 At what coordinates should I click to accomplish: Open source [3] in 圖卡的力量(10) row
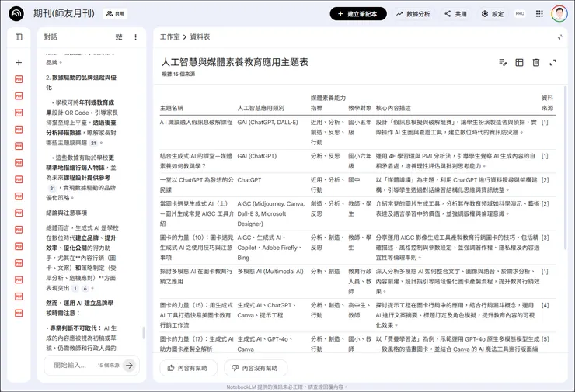tap(545, 238)
